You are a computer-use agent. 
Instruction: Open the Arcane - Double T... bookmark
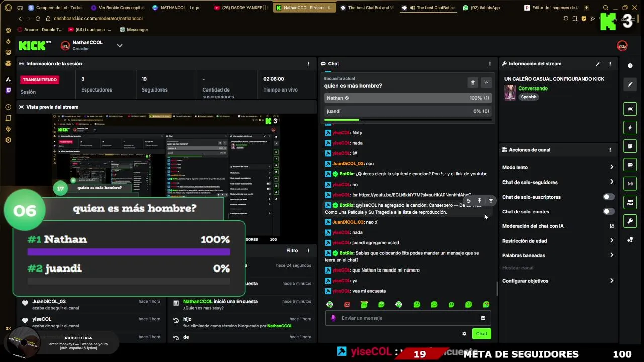40,30
